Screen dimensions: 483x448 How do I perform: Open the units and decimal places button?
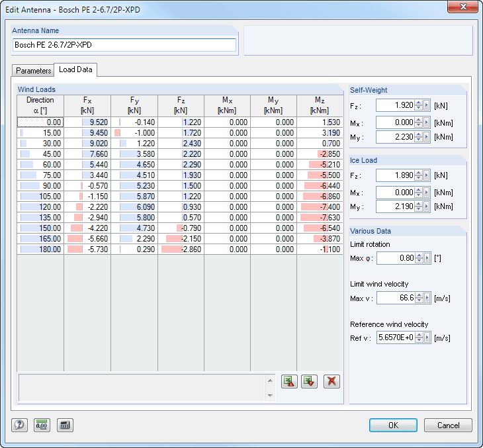[x=42, y=426]
